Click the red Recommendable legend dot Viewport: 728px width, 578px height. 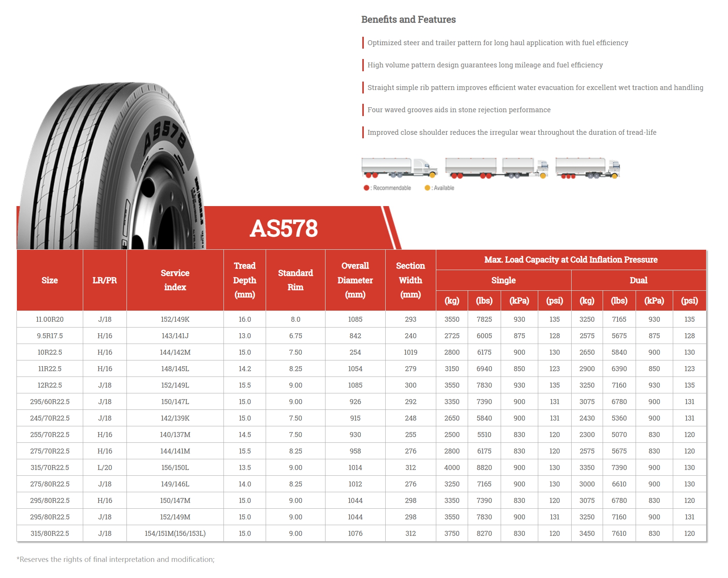click(366, 188)
